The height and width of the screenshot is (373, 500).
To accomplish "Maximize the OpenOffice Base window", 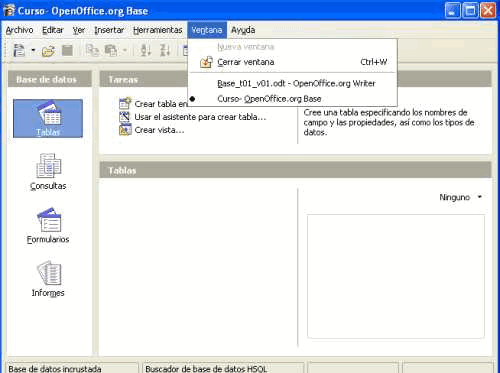I will [470, 11].
